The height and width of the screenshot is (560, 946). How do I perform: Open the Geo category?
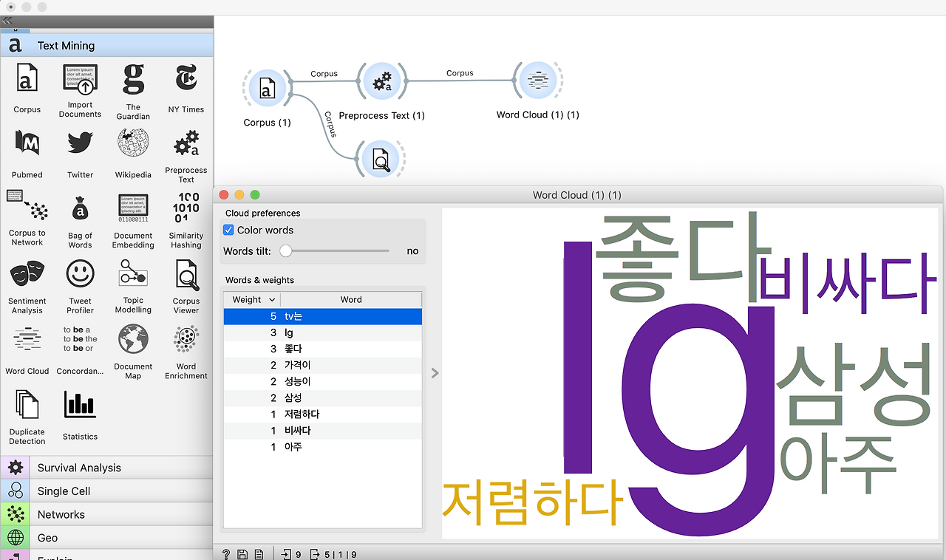106,538
